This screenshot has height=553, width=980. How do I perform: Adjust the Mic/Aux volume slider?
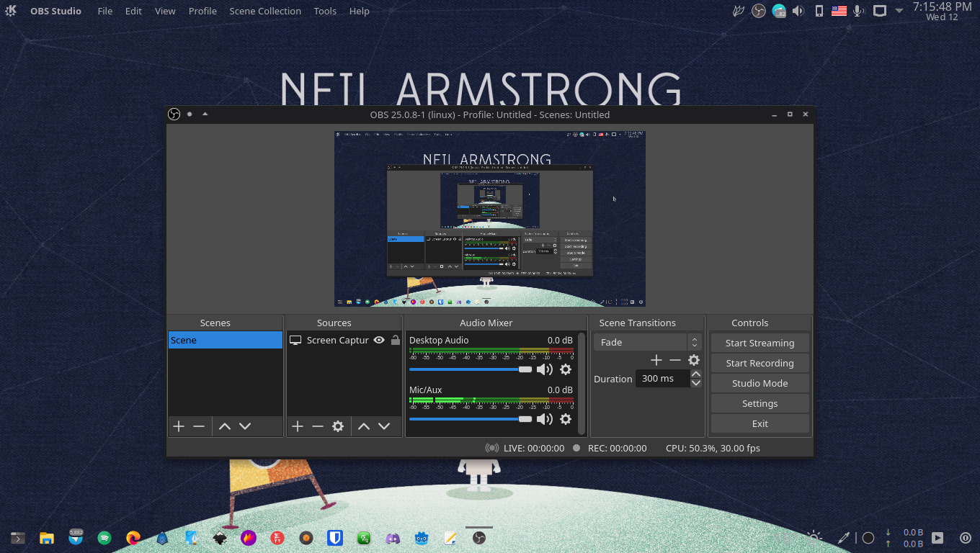pyautogui.click(x=471, y=419)
